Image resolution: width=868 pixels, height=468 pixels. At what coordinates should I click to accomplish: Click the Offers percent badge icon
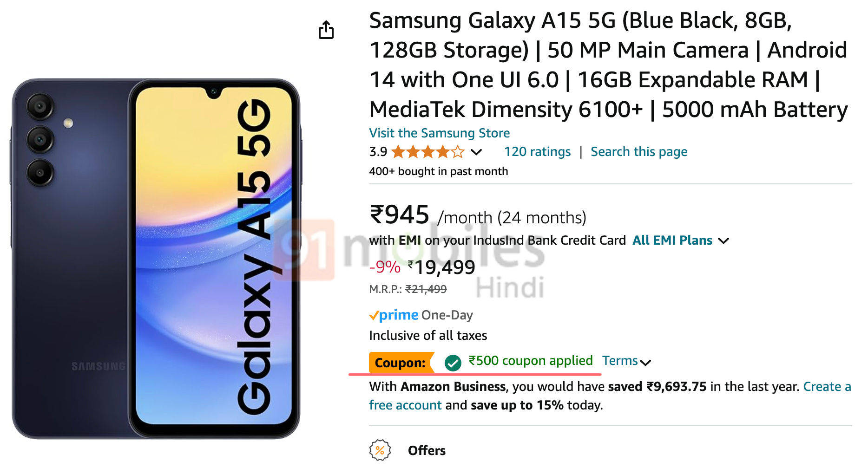click(380, 450)
